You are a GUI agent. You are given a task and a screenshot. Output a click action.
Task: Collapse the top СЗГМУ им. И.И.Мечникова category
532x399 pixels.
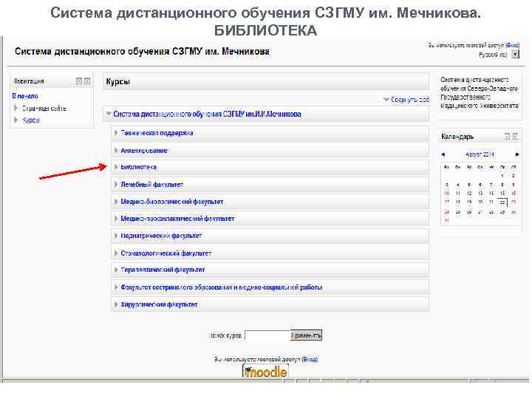[x=109, y=114]
